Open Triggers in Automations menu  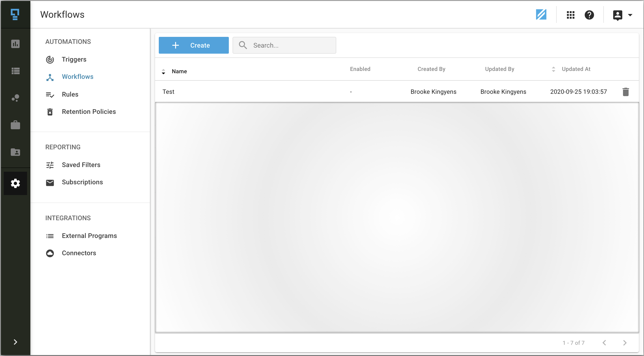(74, 59)
